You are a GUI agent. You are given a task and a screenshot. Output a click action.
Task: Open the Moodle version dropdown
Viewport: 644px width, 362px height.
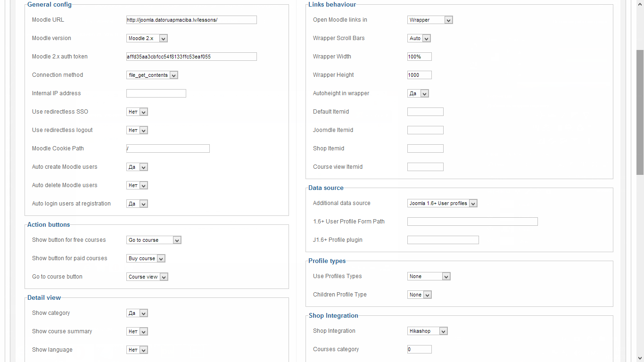147,39
